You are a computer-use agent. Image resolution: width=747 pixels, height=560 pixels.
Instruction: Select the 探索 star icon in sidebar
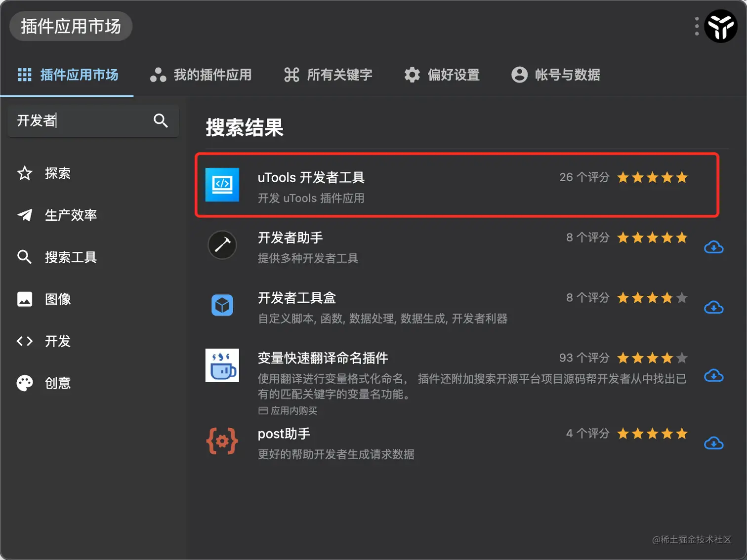(x=24, y=173)
